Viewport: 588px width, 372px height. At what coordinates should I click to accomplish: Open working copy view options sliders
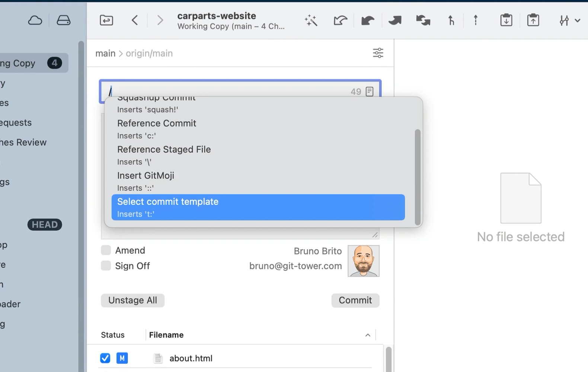coord(378,53)
